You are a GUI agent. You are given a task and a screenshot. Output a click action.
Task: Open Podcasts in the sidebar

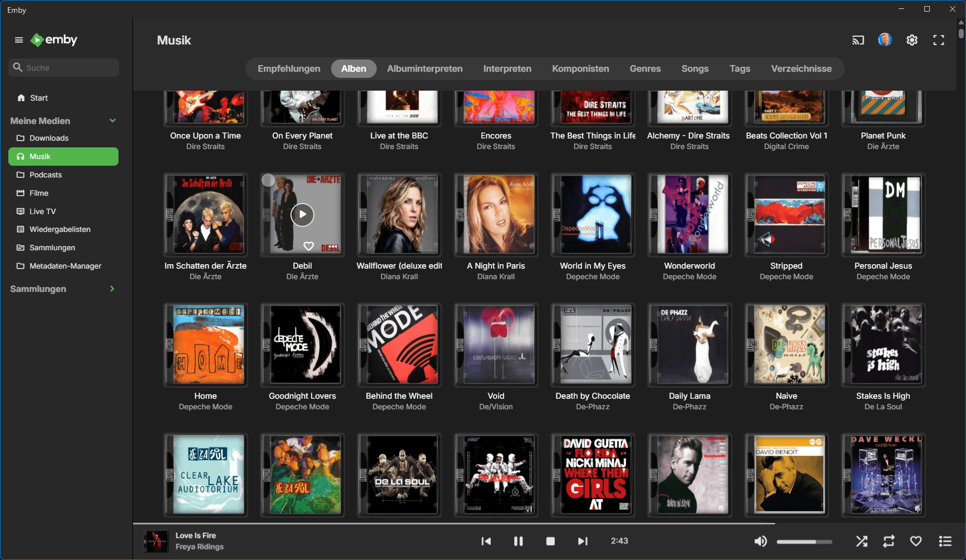pos(46,175)
